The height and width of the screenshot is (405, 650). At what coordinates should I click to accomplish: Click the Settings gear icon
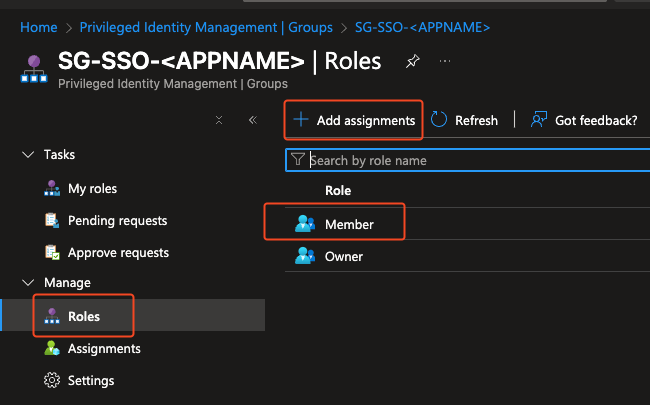pyautogui.click(x=52, y=380)
